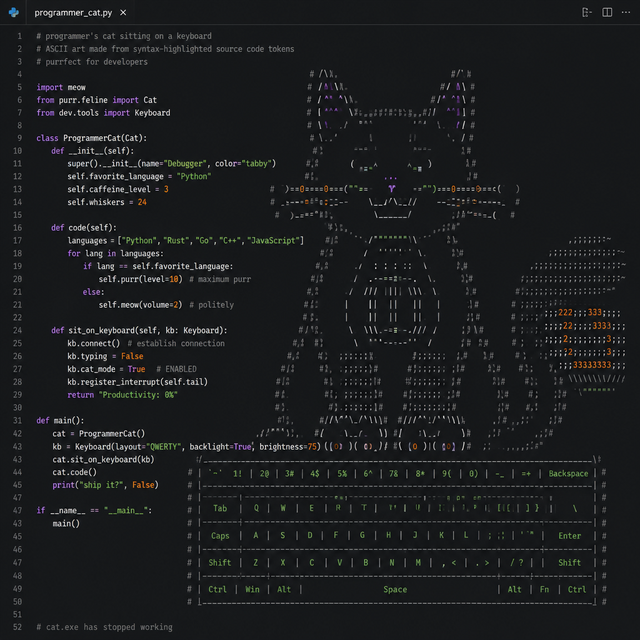This screenshot has height=640, width=640.
Task: Click the print("ship it?", False) line
Action: pos(105,485)
